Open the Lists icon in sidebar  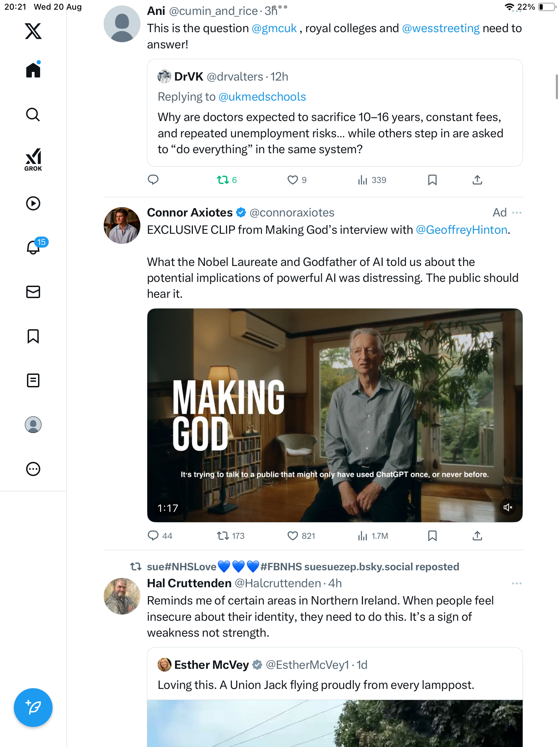click(33, 380)
